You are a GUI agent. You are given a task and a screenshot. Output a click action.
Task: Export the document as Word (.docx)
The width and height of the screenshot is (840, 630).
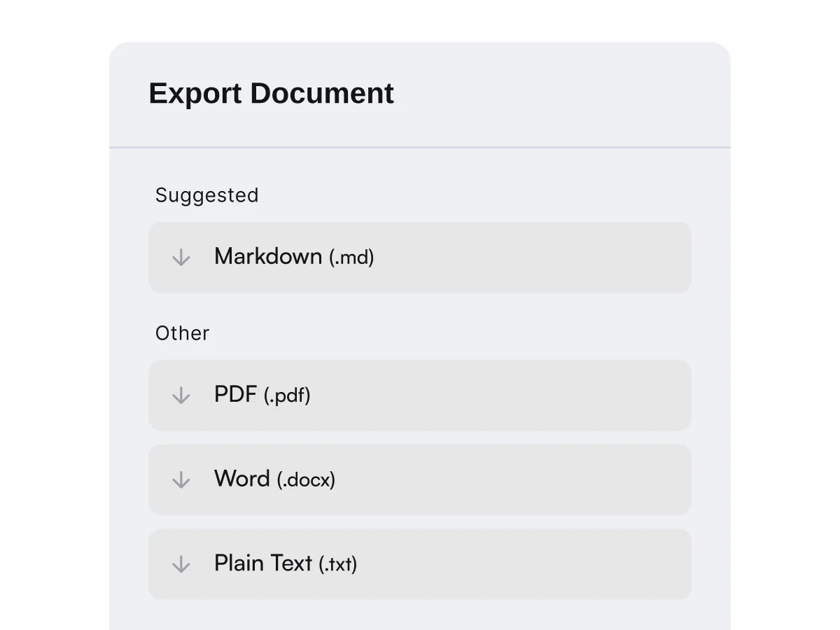pos(420,479)
